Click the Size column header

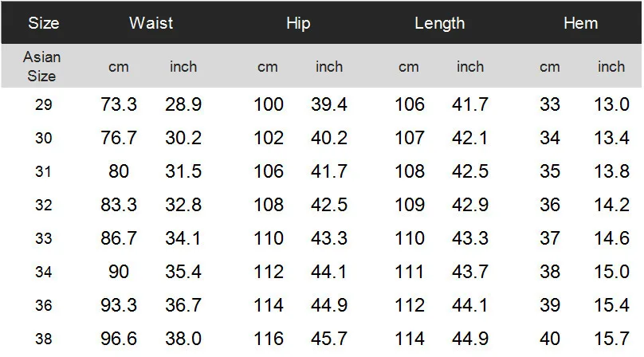[x=44, y=23]
